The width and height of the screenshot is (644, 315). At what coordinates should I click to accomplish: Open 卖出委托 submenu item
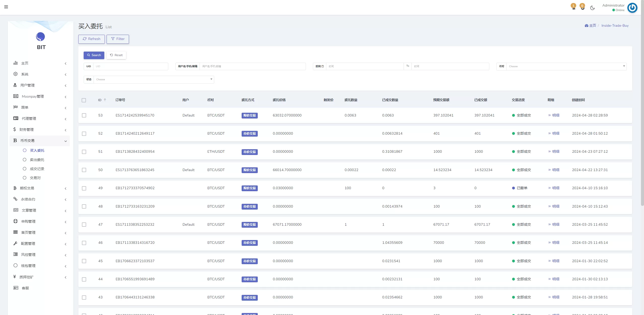point(37,160)
